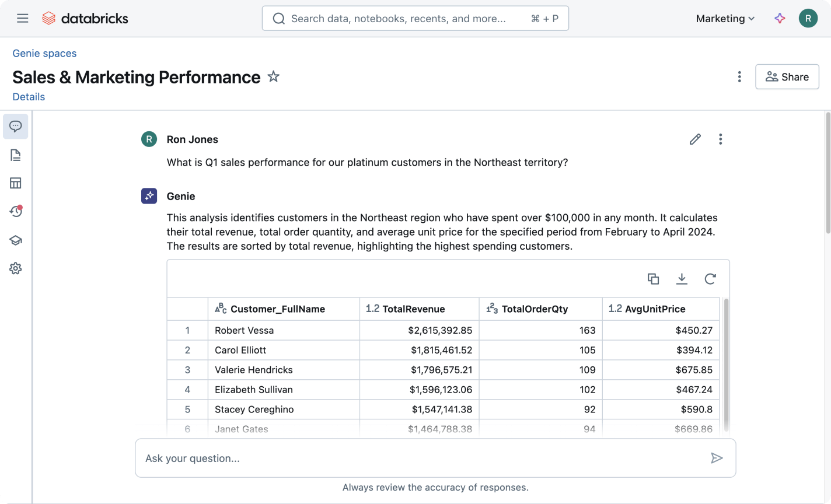Screen dimensions: 831x504
Task: Edit Ron Jones' question with pencil icon
Action: [694, 139]
